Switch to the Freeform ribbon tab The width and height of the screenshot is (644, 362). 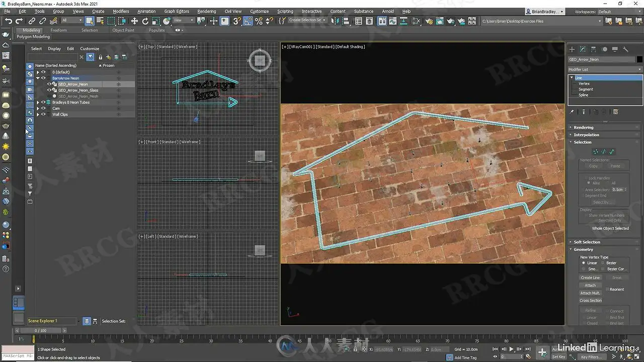[x=58, y=30]
